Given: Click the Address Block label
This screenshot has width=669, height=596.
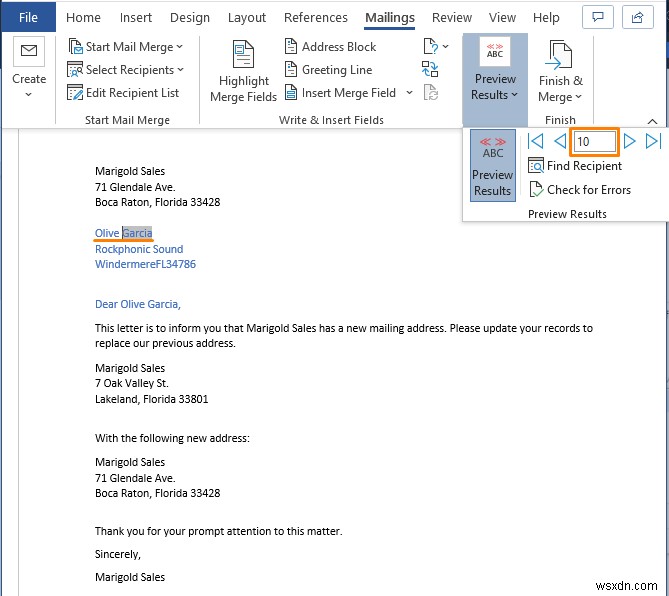Looking at the screenshot, I should pos(339,46).
